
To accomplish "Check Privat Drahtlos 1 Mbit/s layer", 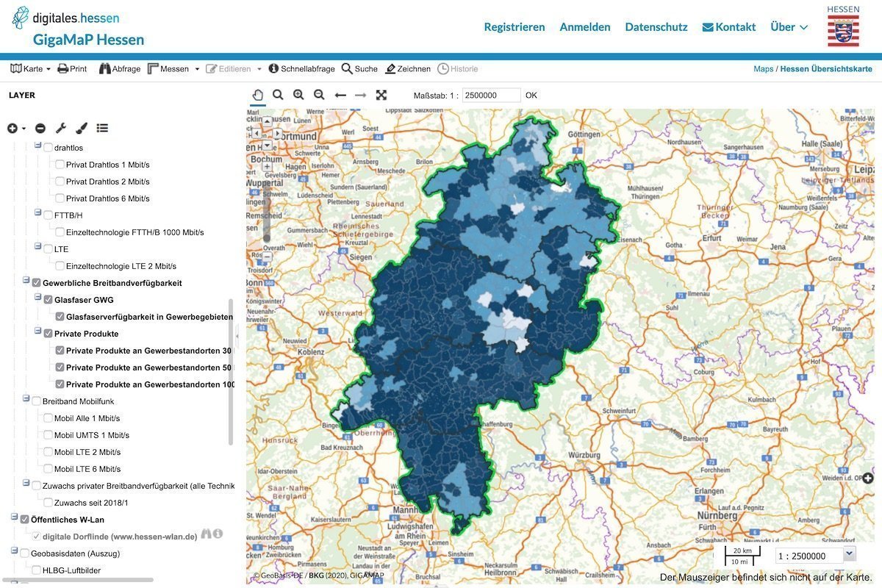I will pyautogui.click(x=60, y=165).
